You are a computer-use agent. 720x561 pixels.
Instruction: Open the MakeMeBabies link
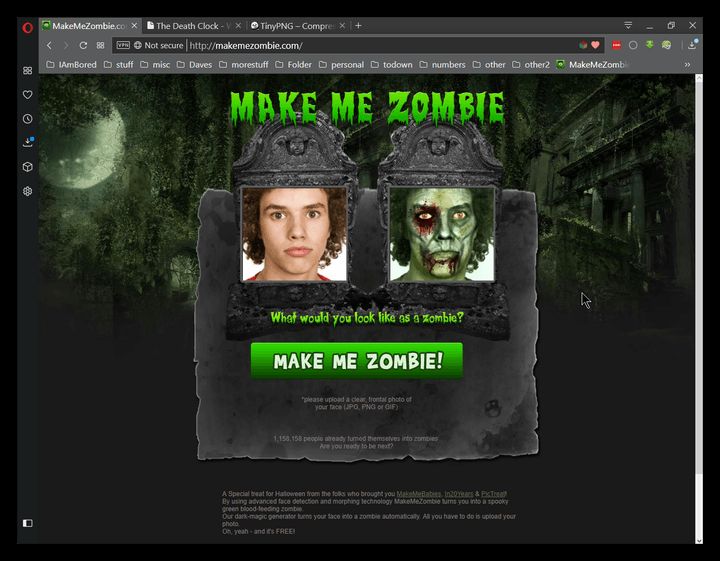click(419, 494)
